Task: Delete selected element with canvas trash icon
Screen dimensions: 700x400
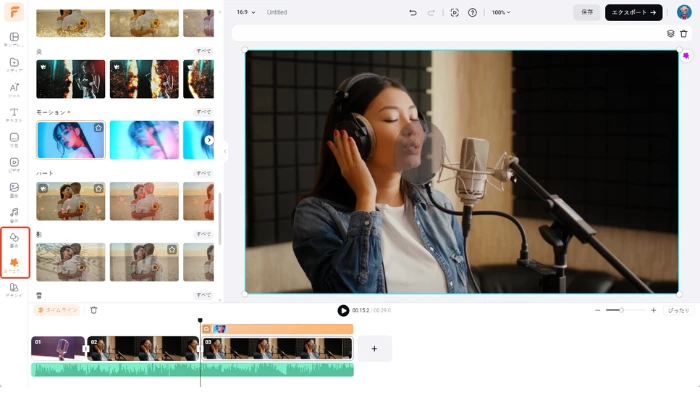Action: click(684, 33)
